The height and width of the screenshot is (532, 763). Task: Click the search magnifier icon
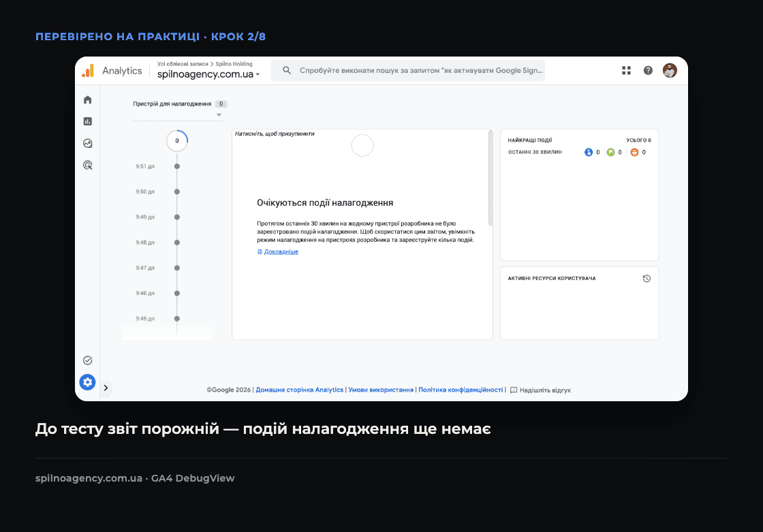(287, 71)
